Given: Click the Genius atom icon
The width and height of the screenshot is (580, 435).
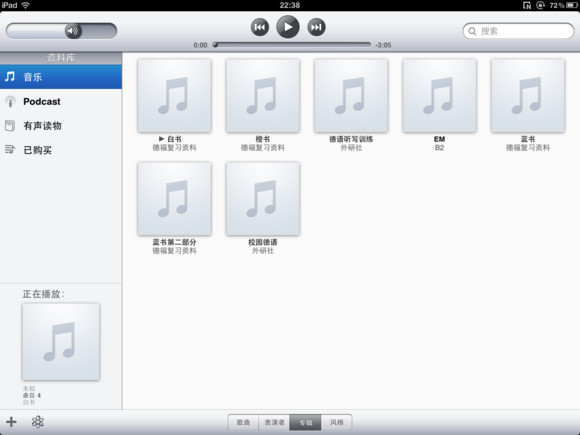Looking at the screenshot, I should pos(38,422).
